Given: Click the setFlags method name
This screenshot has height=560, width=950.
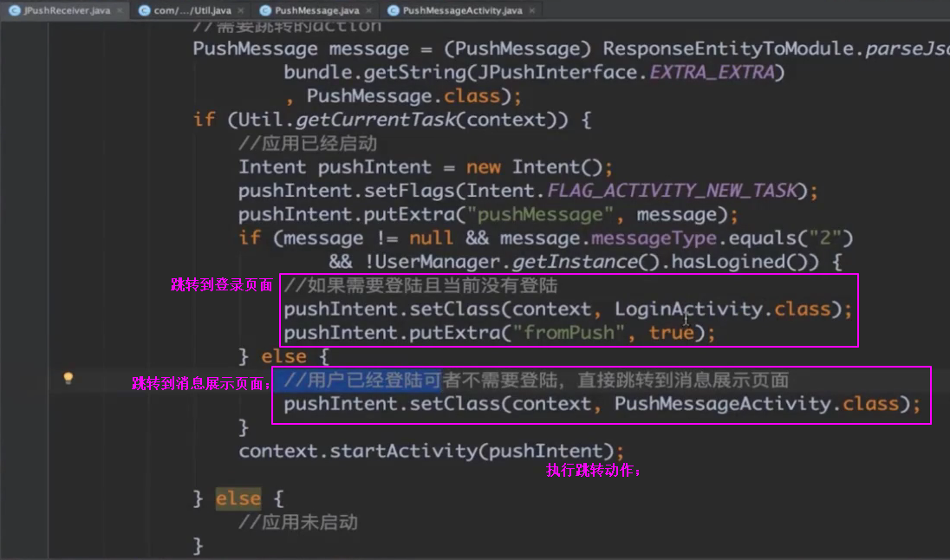Looking at the screenshot, I should coord(409,191).
